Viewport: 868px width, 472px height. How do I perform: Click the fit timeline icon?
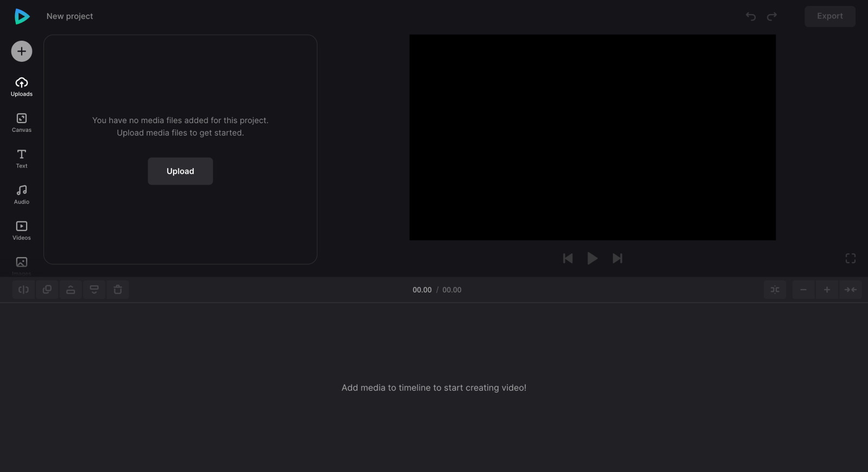(x=851, y=290)
